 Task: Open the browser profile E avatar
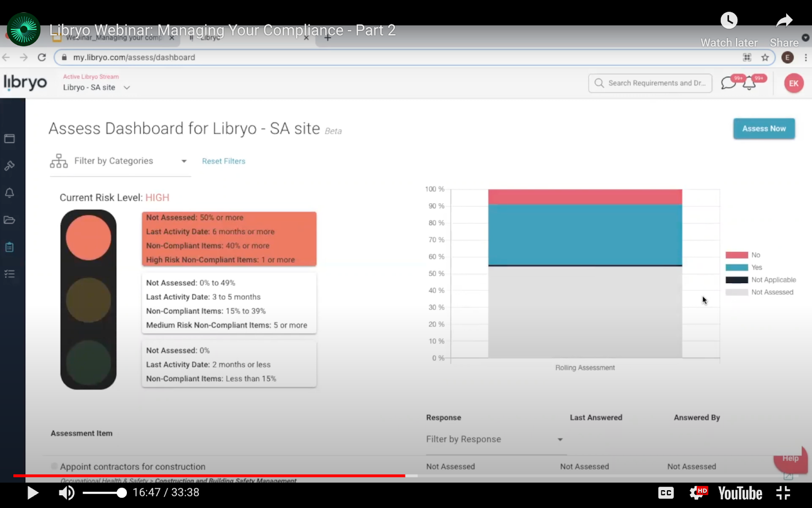pos(788,57)
